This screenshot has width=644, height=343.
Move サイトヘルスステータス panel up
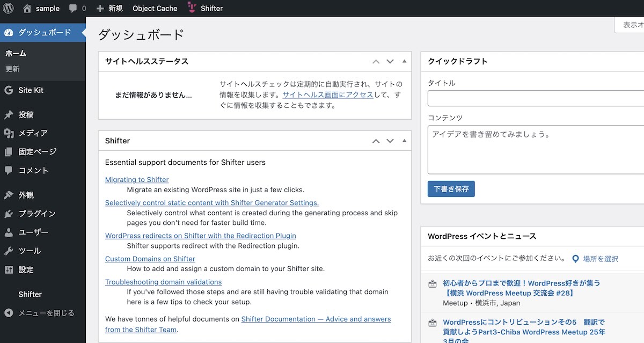[x=376, y=62]
